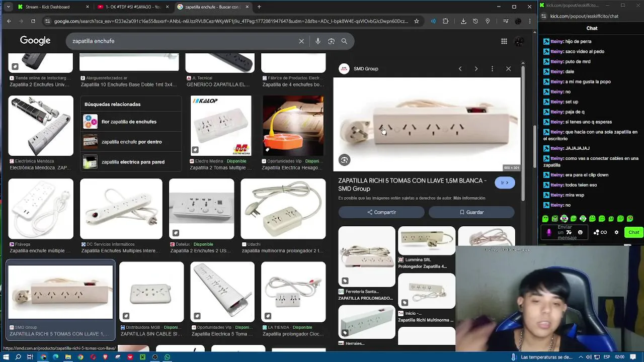Open Windows taskbar search
Viewport: 644px width, 362px height.
(x=18, y=357)
